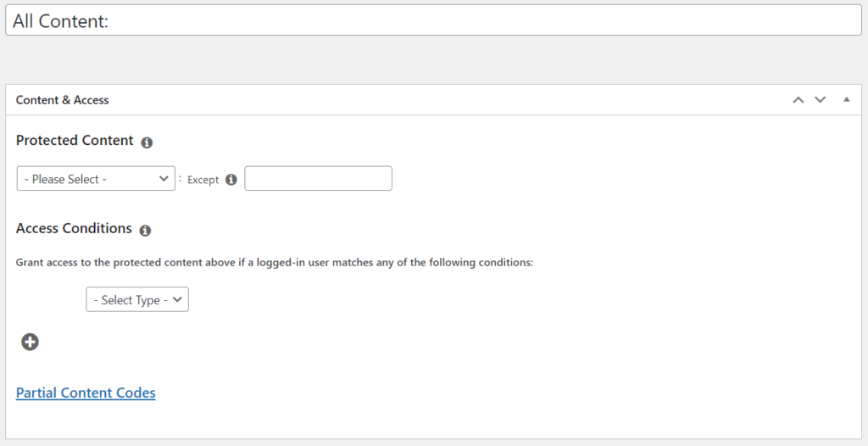Move the Content & Access panel down
868x446 pixels.
[x=821, y=100]
